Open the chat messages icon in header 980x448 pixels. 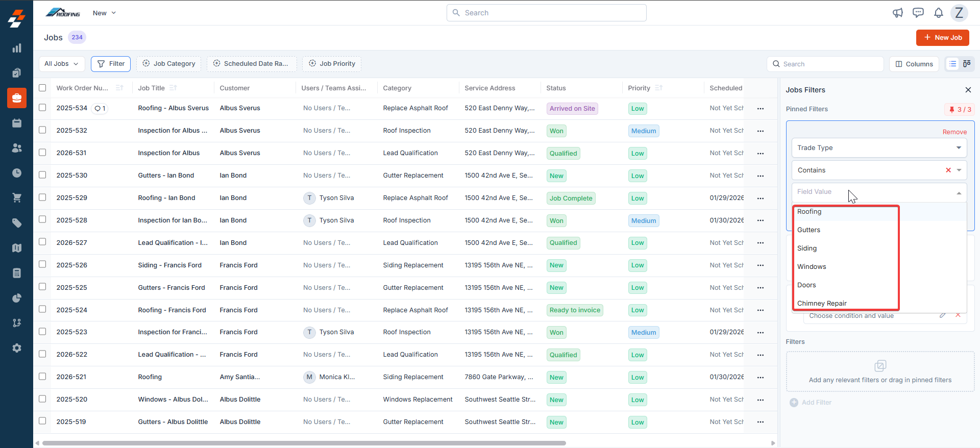tap(918, 13)
